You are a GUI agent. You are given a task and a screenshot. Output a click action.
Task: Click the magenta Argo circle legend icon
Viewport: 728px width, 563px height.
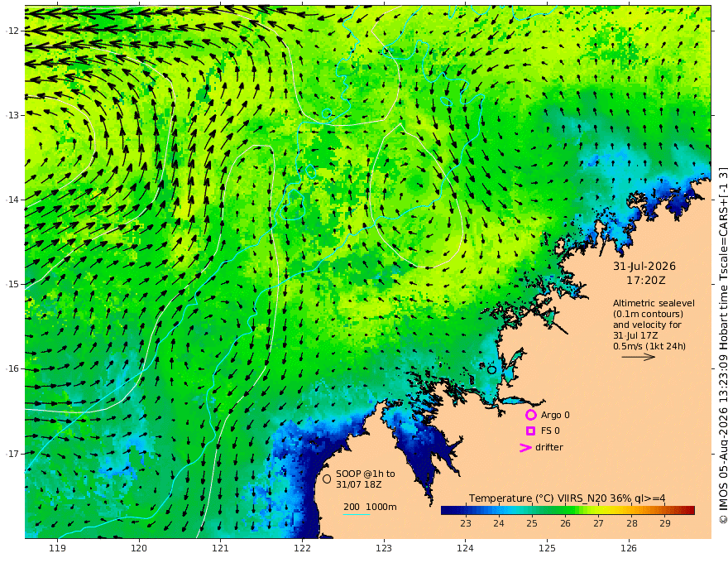tap(530, 415)
